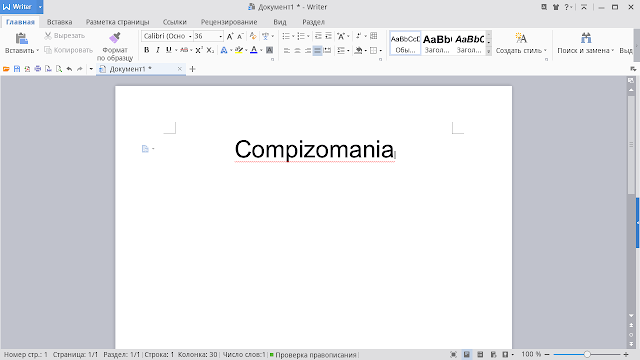The height and width of the screenshot is (360, 640).
Task: Align text to the left
Action: pos(287,50)
